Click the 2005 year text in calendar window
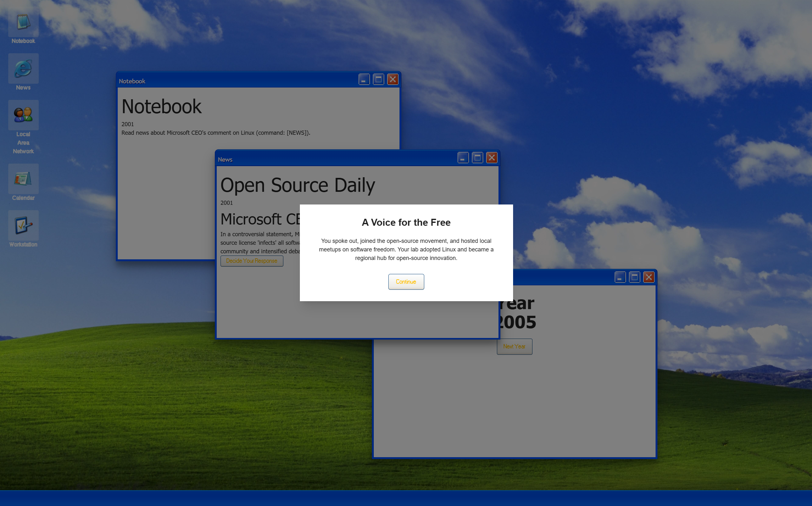This screenshot has height=506, width=812. pos(518,322)
